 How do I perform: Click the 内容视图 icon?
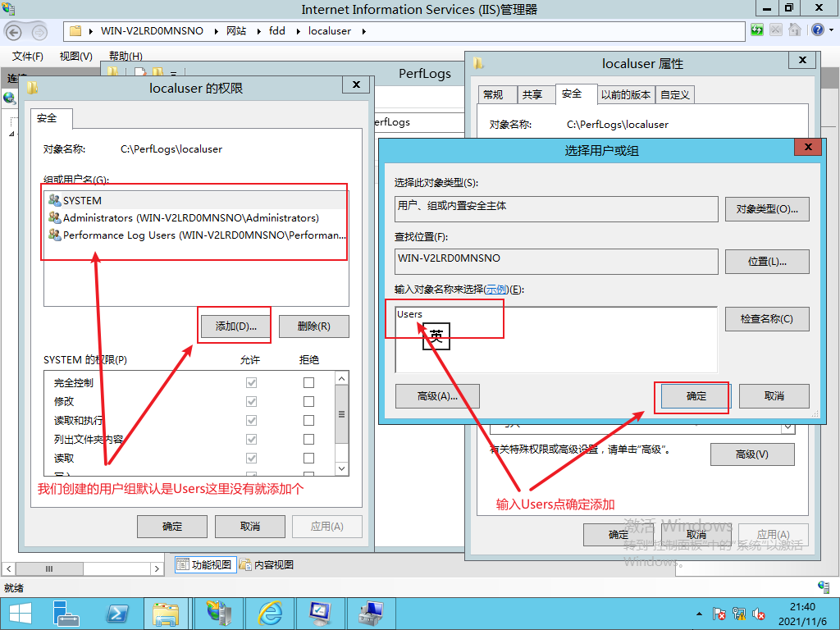coord(245,564)
